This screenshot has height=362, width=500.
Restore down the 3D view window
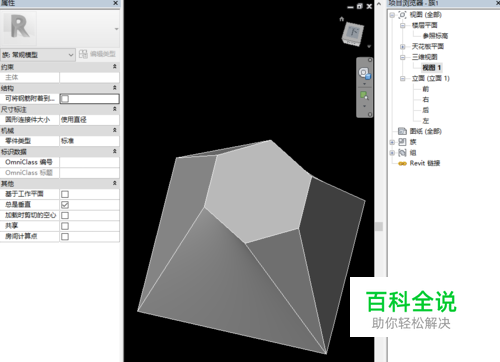(360, 6)
